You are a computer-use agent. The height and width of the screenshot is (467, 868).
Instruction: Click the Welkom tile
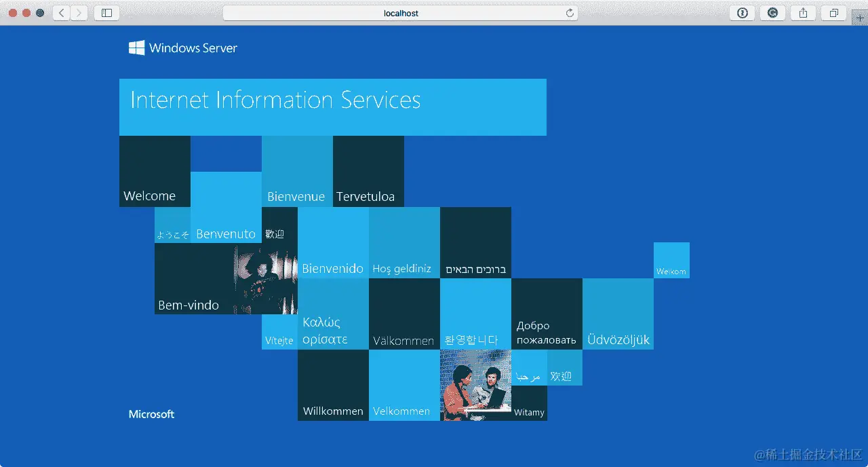tap(671, 260)
